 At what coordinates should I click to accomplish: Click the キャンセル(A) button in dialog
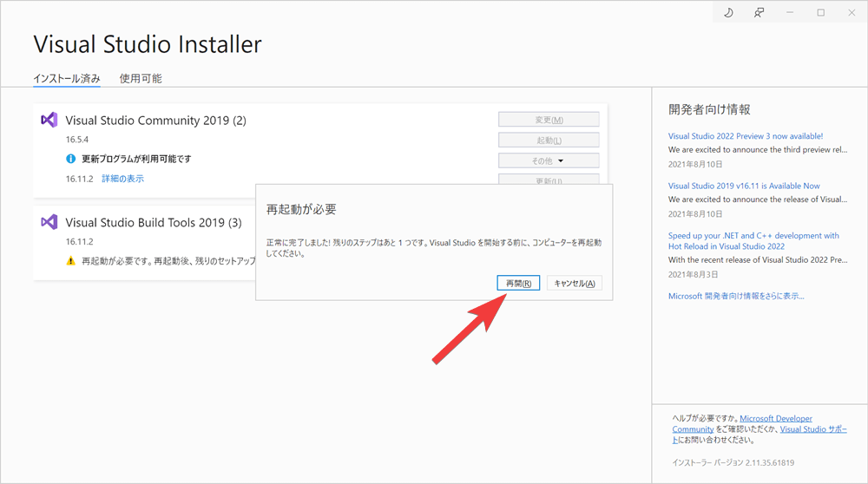click(x=574, y=284)
